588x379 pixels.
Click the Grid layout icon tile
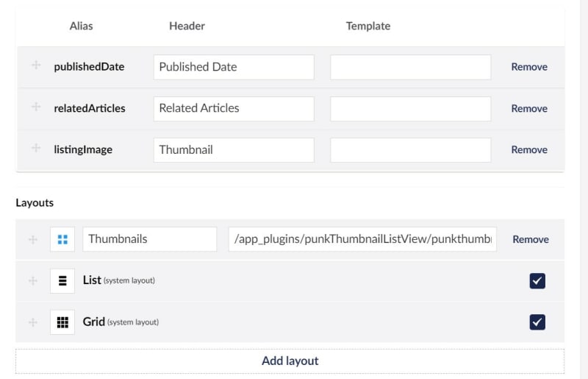(62, 322)
